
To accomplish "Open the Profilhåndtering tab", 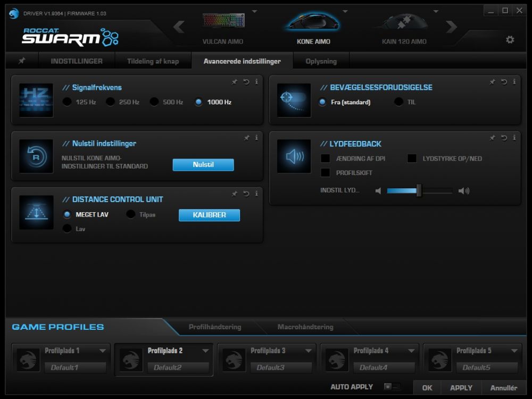I will tap(215, 327).
